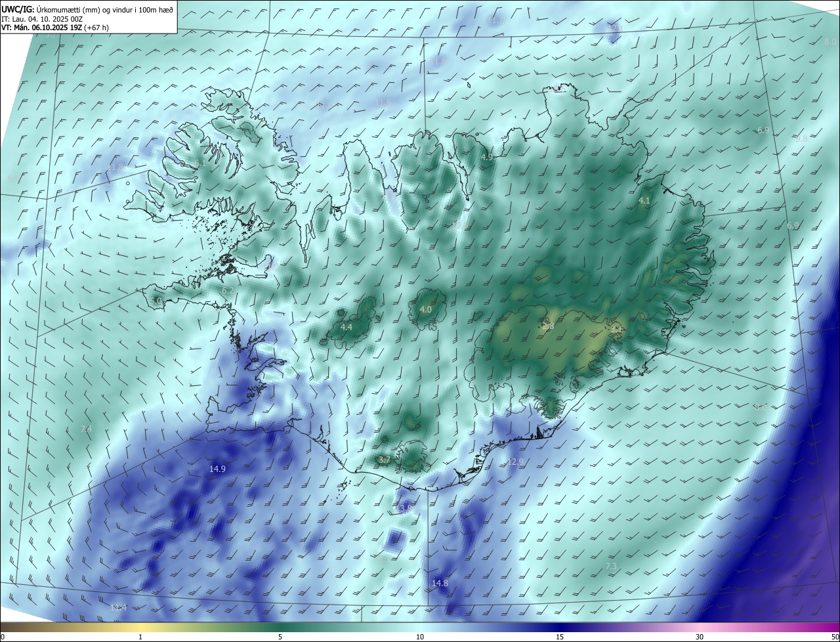Click the 0 tick on the color scale

tap(3, 637)
